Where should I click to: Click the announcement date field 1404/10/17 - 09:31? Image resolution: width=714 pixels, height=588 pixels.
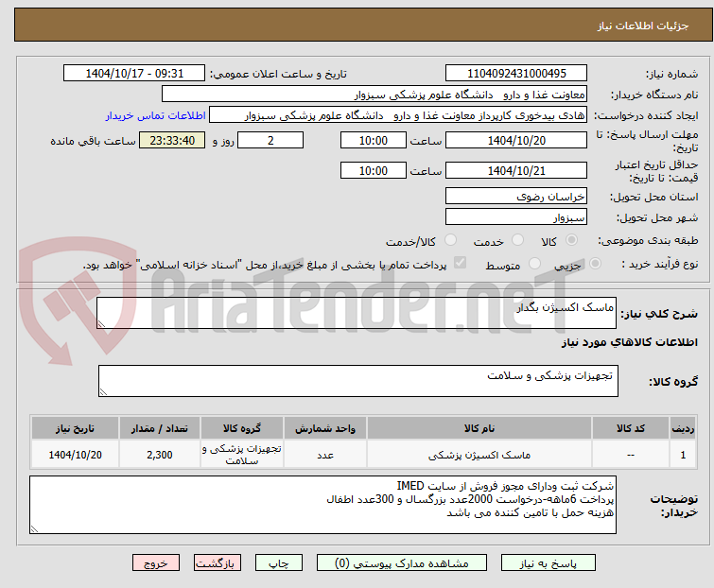(x=134, y=74)
